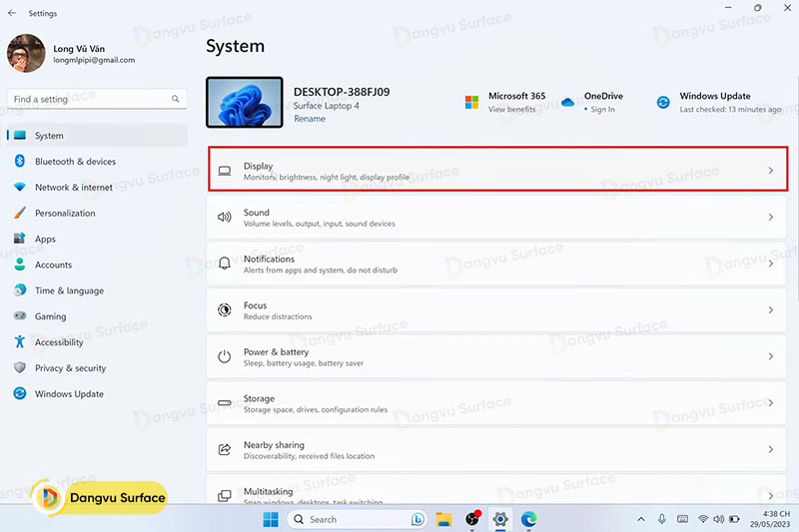Click the Accessibility figure icon

(19, 342)
